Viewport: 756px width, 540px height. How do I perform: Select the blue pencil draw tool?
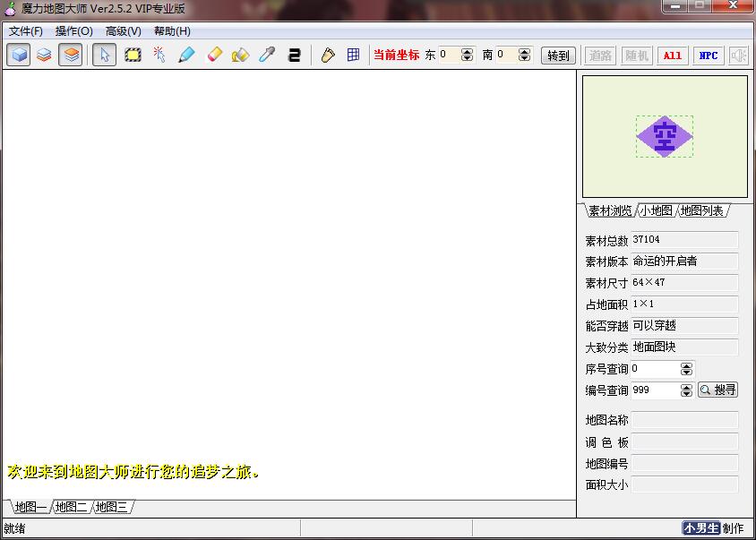point(186,55)
